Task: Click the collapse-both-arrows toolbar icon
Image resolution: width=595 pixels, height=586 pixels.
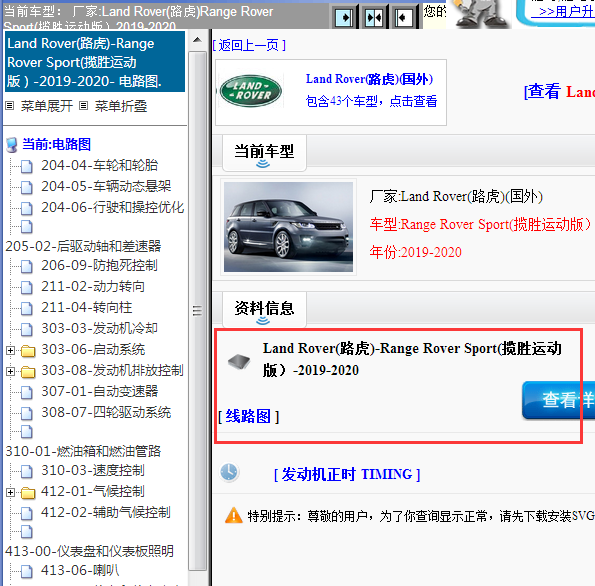Action: 374,17
